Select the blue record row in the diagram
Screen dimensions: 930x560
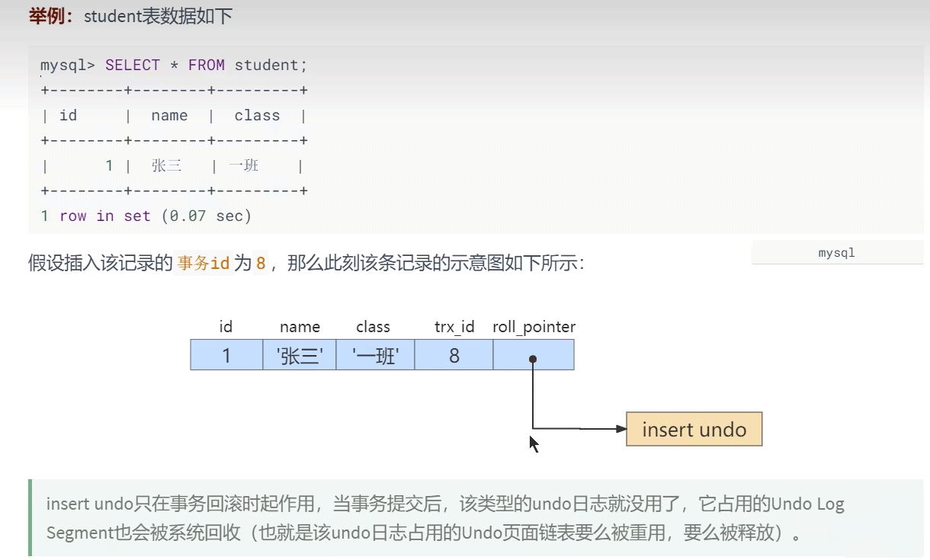[381, 354]
